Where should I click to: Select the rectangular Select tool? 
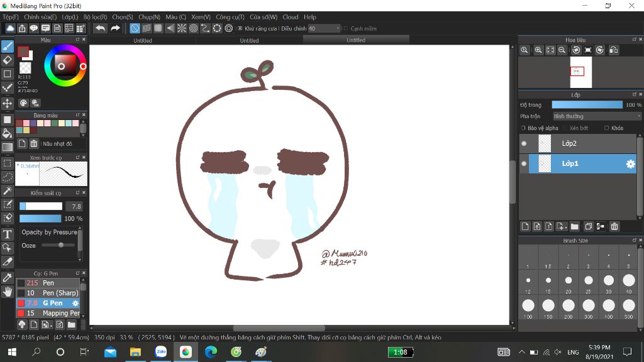pos(8,163)
